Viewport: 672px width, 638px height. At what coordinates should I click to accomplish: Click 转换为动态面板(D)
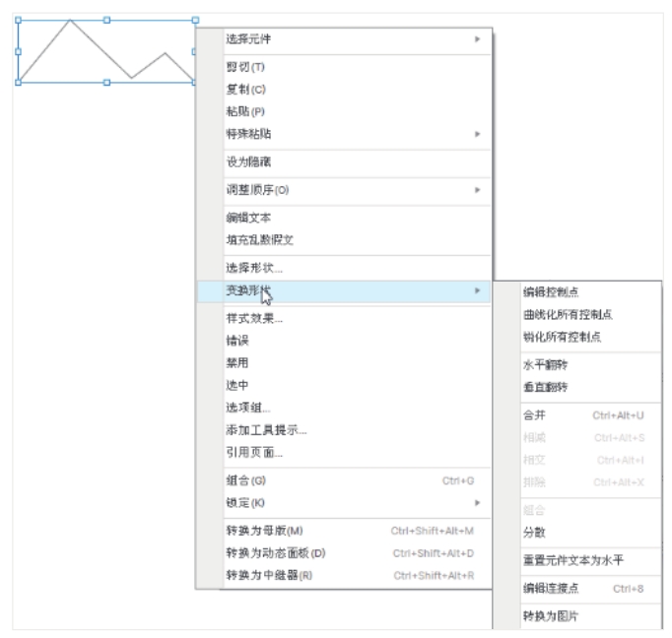point(276,553)
